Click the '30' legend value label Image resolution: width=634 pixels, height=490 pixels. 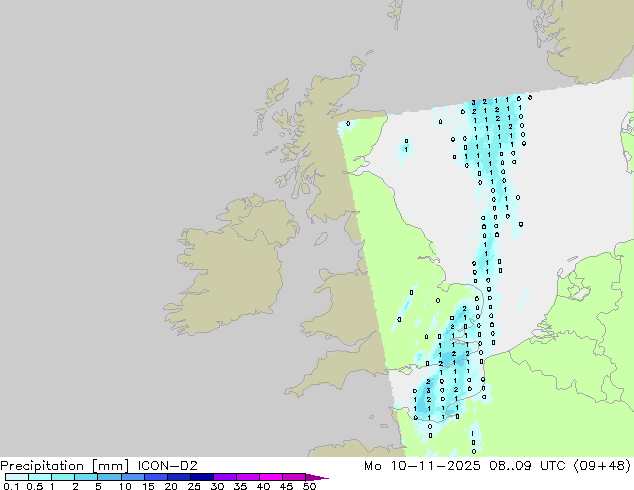coord(217,486)
